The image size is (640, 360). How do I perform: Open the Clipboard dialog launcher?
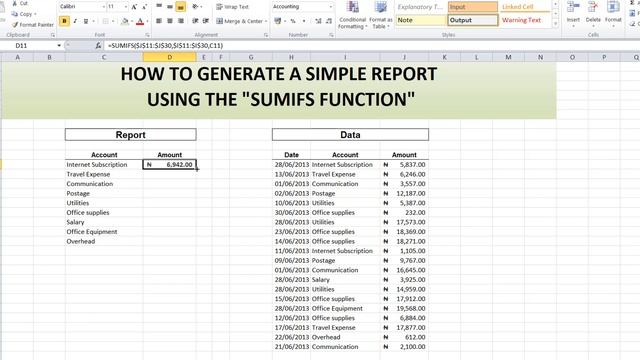click(x=53, y=36)
